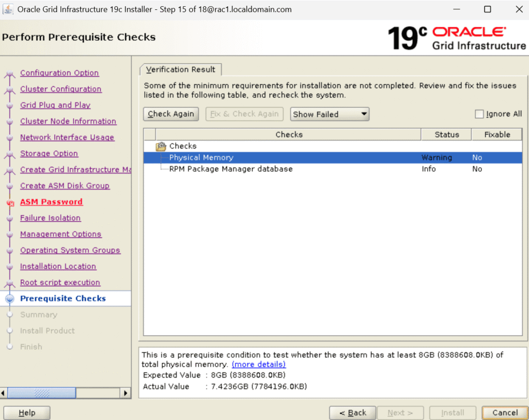Click the Checks folder icon in the table
Screen dimensions: 529x420
[x=161, y=146]
